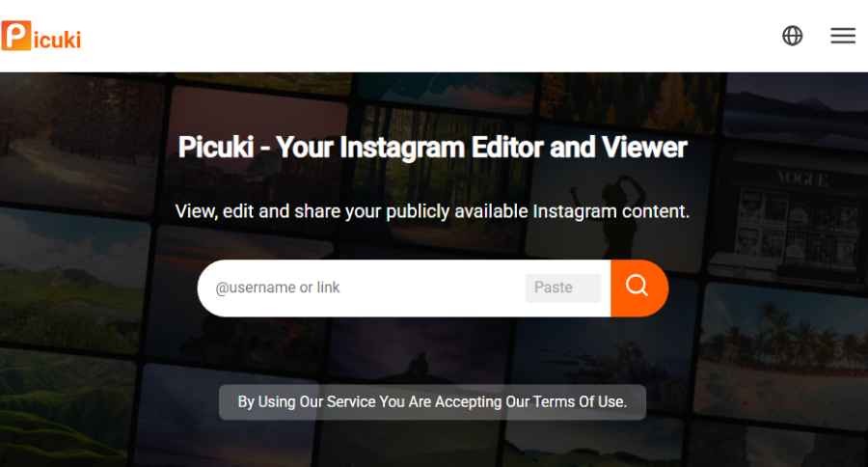Open the language globe selector
This screenshot has height=467, width=868.
coord(792,36)
